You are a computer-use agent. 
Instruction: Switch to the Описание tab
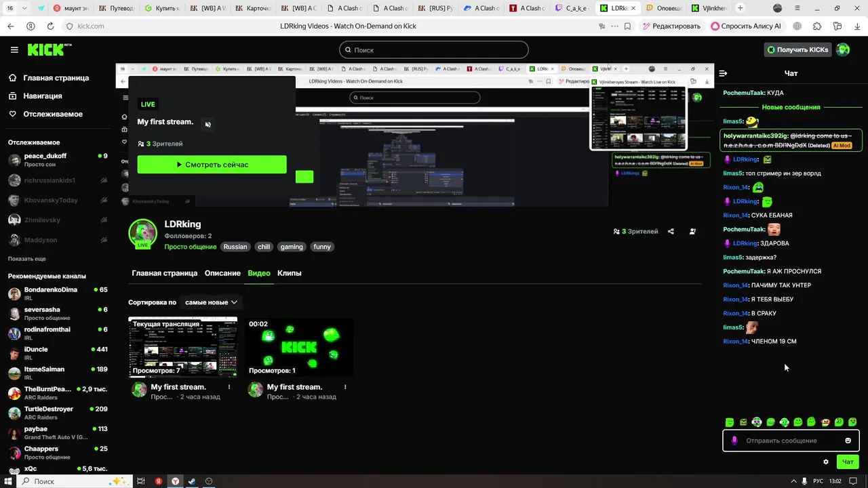tap(222, 273)
